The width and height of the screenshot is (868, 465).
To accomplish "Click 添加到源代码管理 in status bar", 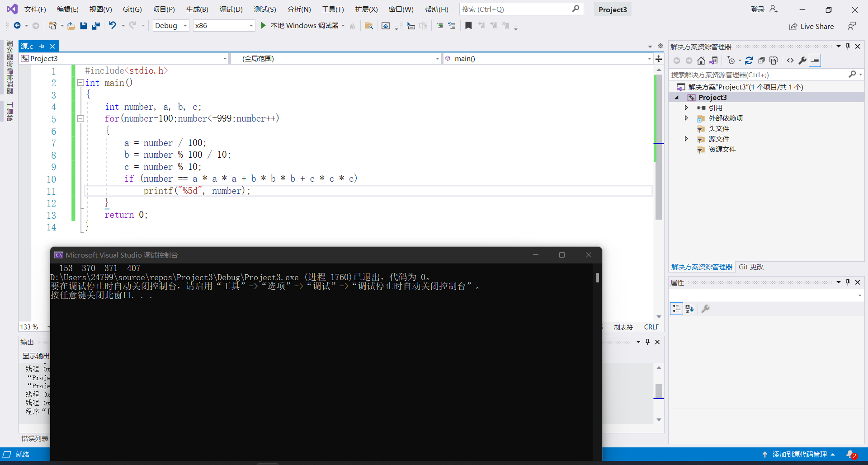I will pos(799,455).
